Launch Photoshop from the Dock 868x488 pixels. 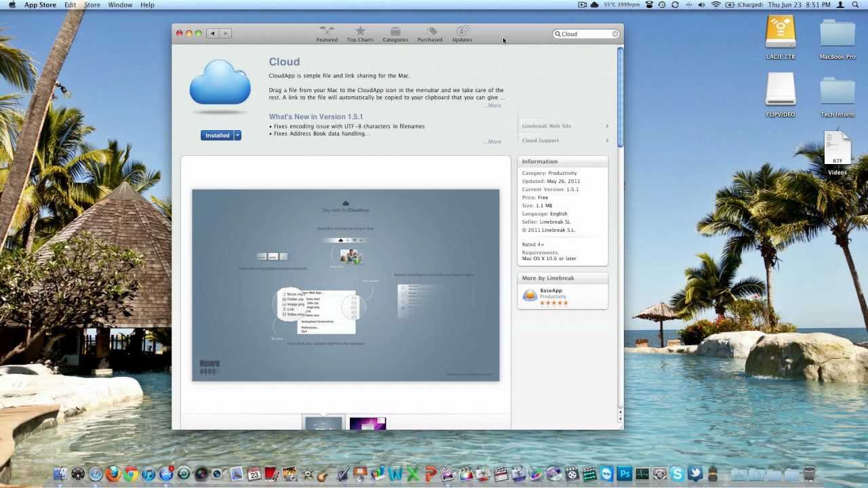tap(625, 474)
